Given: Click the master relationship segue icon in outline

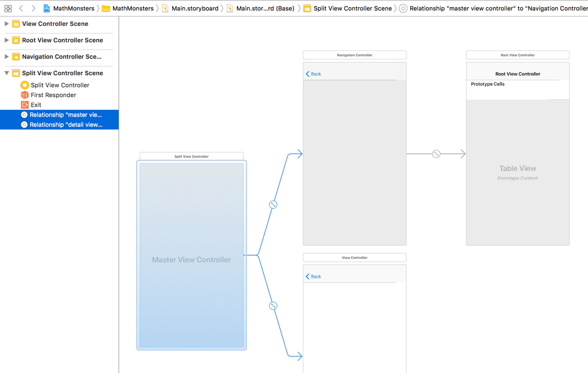Looking at the screenshot, I should point(24,115).
